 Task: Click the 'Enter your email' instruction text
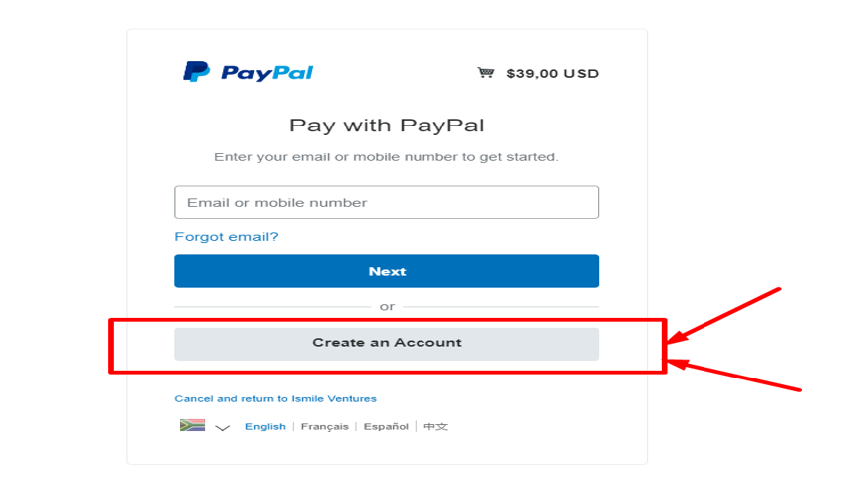point(387,157)
